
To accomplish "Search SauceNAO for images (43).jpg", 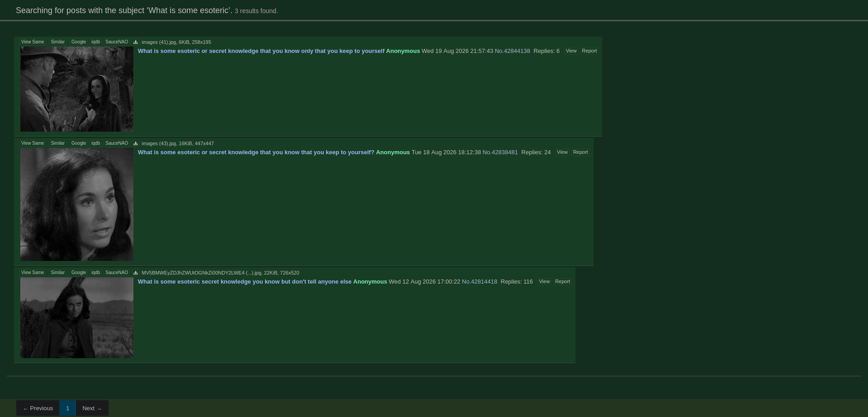I will [117, 143].
